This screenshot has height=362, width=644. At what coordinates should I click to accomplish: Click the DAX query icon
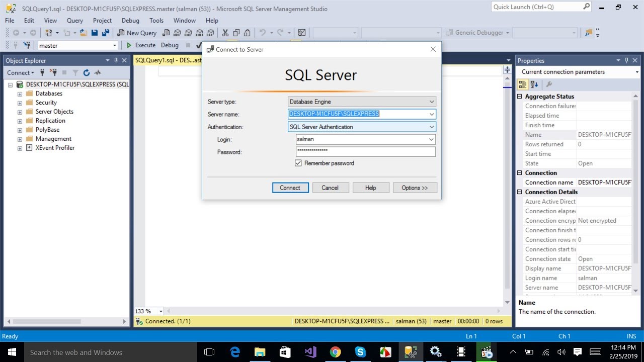pyautogui.click(x=210, y=33)
